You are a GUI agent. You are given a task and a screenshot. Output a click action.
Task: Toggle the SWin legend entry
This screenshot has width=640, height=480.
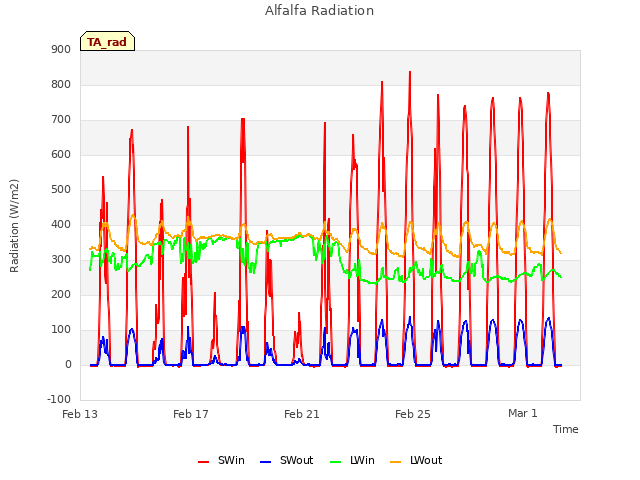(221, 460)
